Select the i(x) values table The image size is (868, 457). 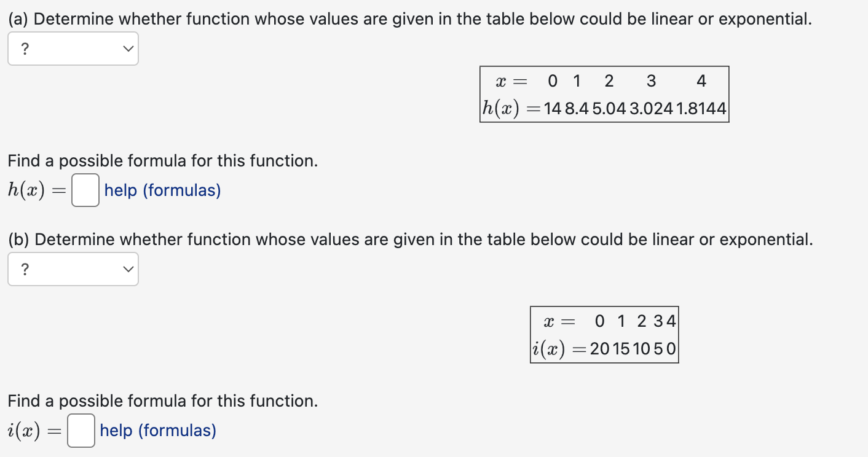pyautogui.click(x=604, y=335)
